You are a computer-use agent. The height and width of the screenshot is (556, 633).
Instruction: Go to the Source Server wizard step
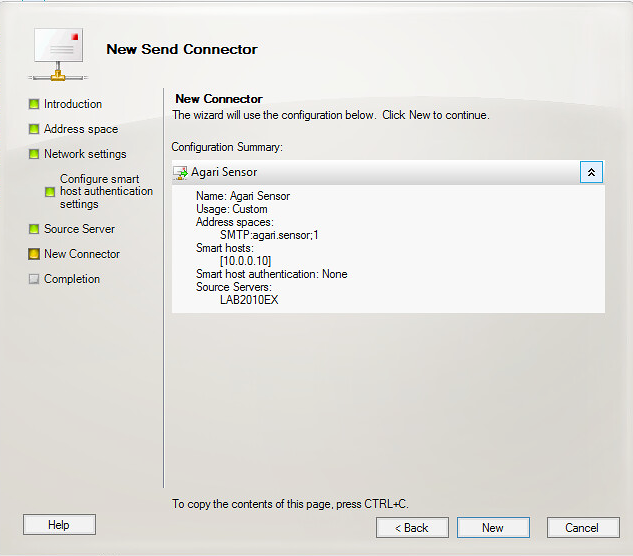click(x=79, y=229)
